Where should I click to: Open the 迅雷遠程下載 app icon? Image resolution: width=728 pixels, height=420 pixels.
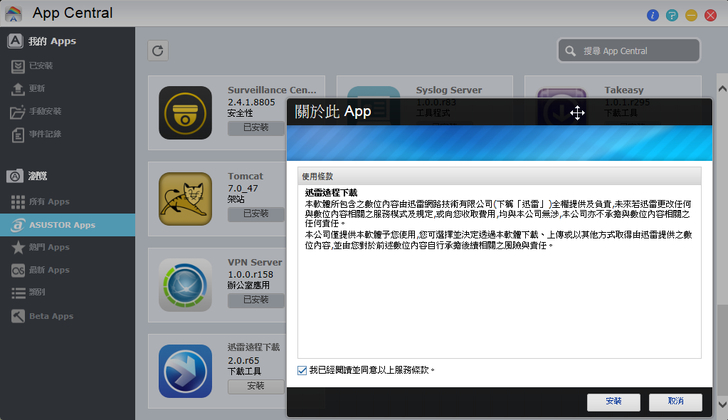click(x=185, y=371)
